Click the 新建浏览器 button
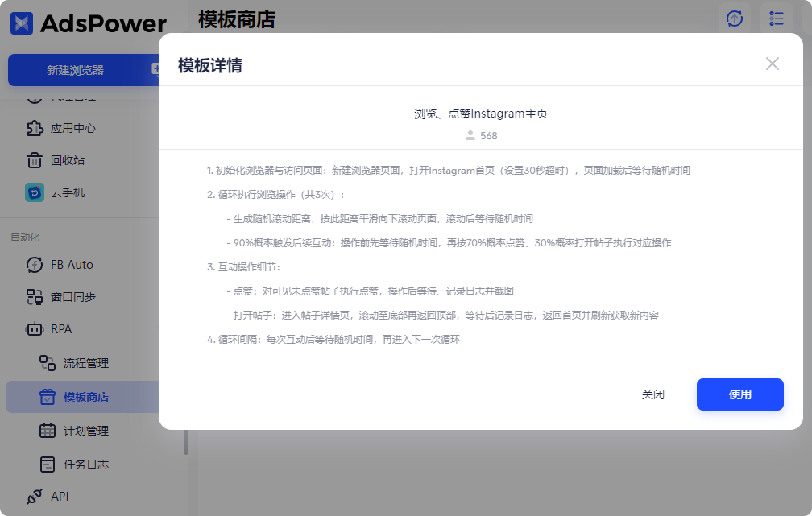The height and width of the screenshot is (516, 812). (75, 70)
